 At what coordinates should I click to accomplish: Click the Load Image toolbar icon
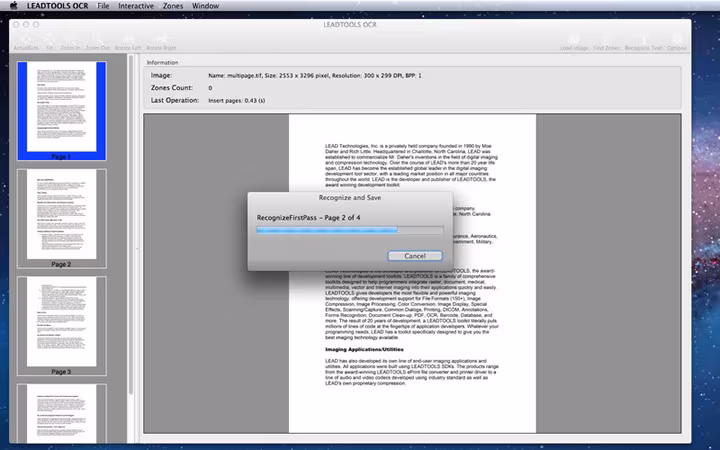click(574, 42)
